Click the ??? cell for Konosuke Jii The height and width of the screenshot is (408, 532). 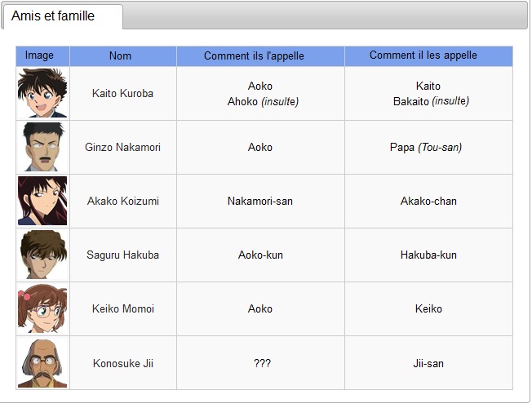point(261,363)
